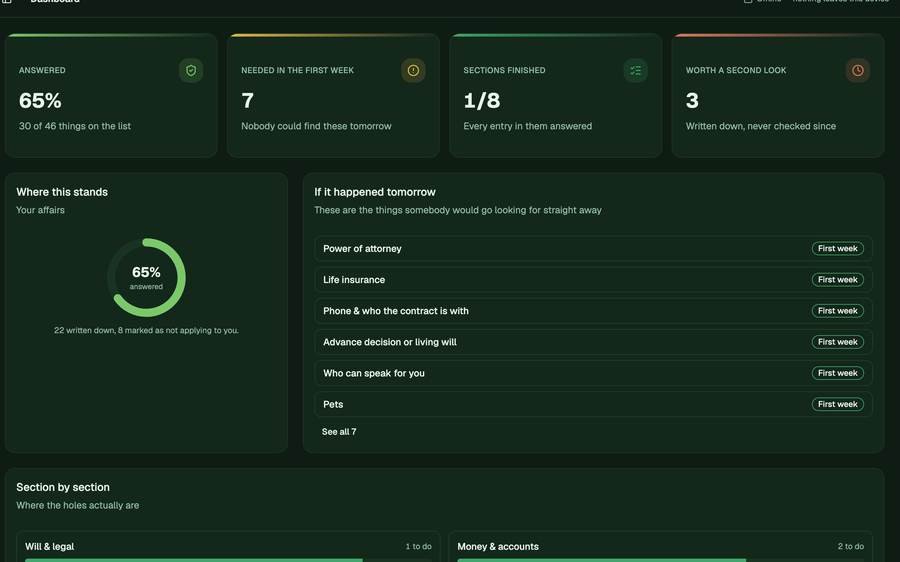This screenshot has height=562, width=900.
Task: Click the Will & legal progress bar
Action: click(228, 560)
